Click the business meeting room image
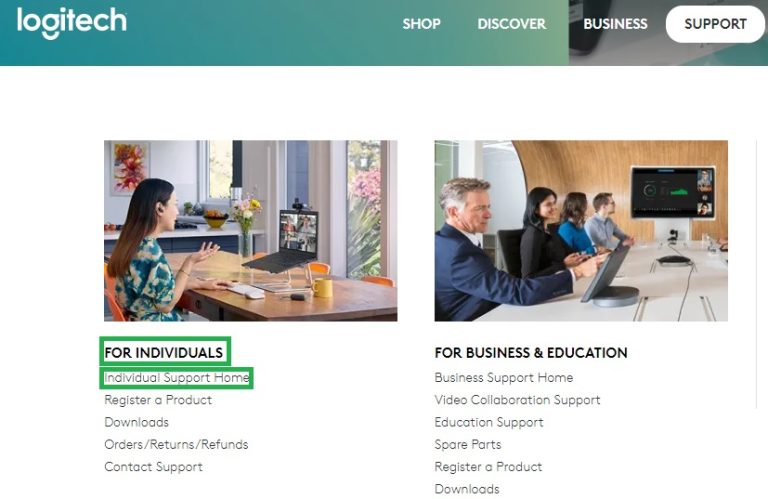Image resolution: width=768 pixels, height=499 pixels. [x=581, y=231]
